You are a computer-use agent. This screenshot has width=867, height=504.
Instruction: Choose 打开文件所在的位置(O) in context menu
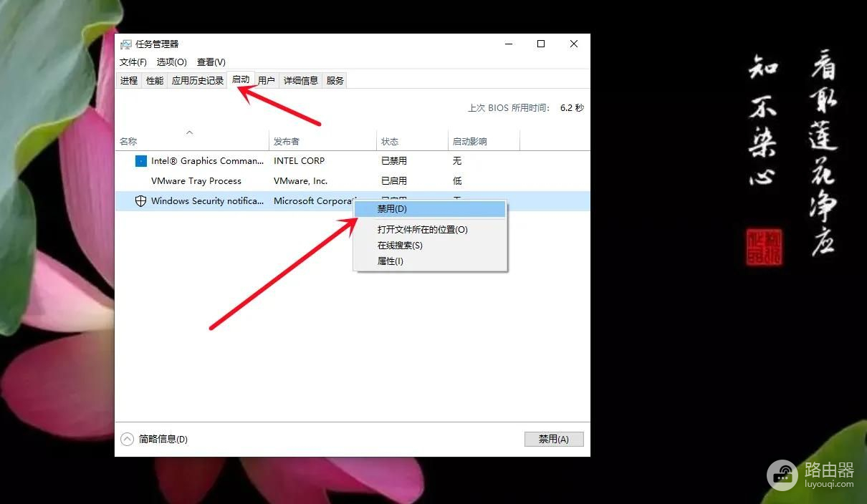coord(430,230)
